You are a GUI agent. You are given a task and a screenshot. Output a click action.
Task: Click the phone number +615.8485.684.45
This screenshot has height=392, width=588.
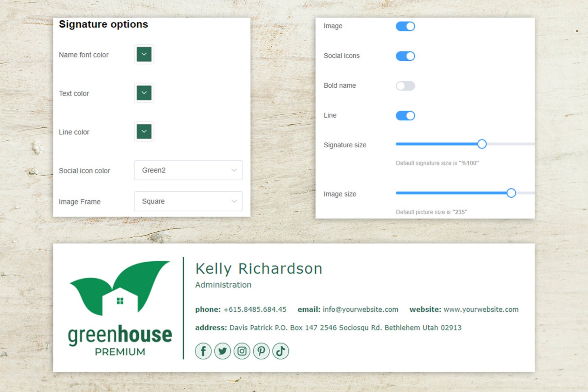point(255,309)
